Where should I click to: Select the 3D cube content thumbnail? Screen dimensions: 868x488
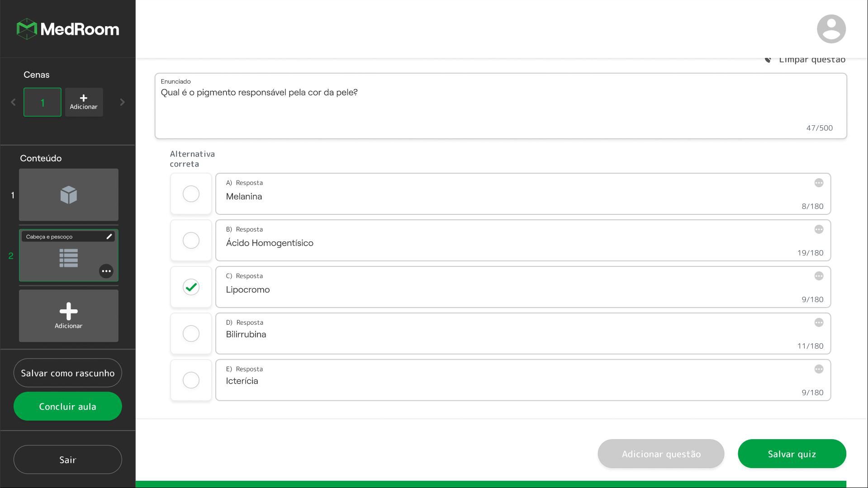[x=69, y=195]
